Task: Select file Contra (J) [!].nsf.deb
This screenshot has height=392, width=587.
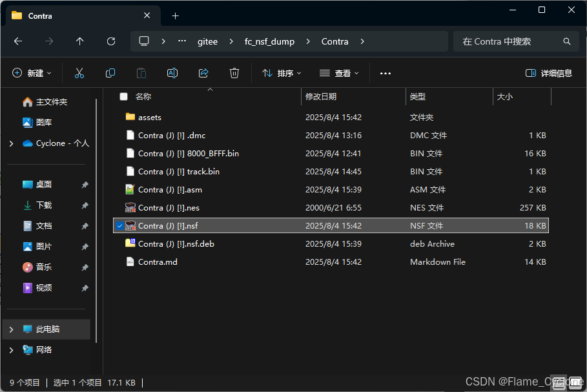Action: tap(331, 243)
